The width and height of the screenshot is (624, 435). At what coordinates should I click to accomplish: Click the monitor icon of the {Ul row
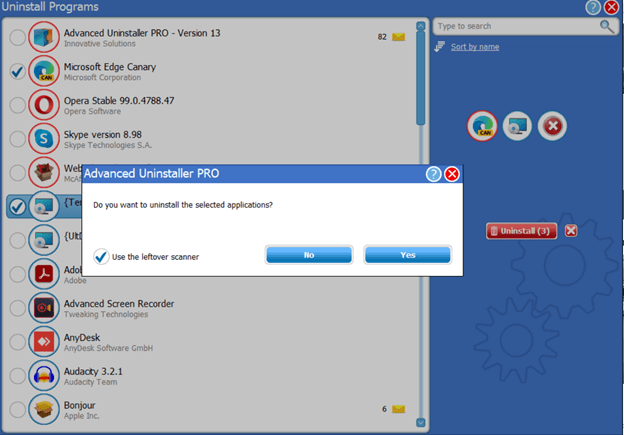(44, 240)
